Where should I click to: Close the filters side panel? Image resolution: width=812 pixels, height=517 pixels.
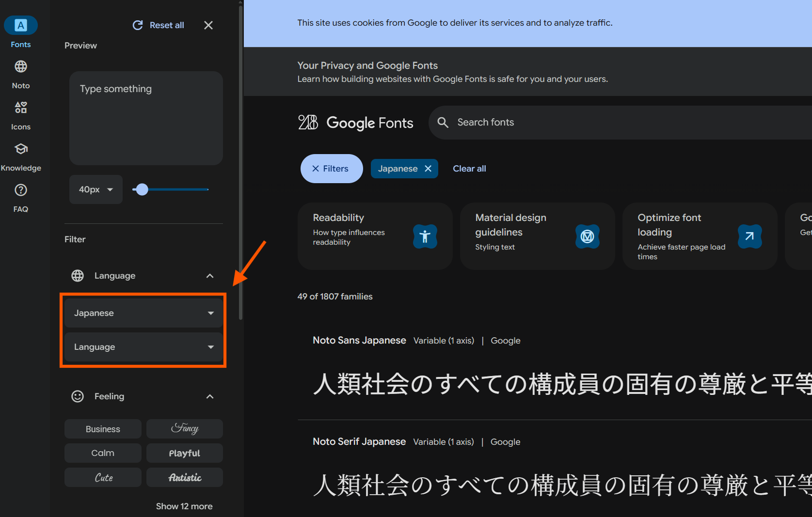[x=208, y=25]
